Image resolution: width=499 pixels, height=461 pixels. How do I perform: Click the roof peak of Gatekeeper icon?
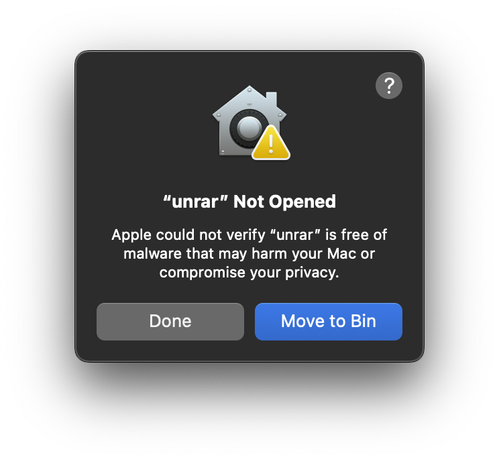click(x=250, y=90)
